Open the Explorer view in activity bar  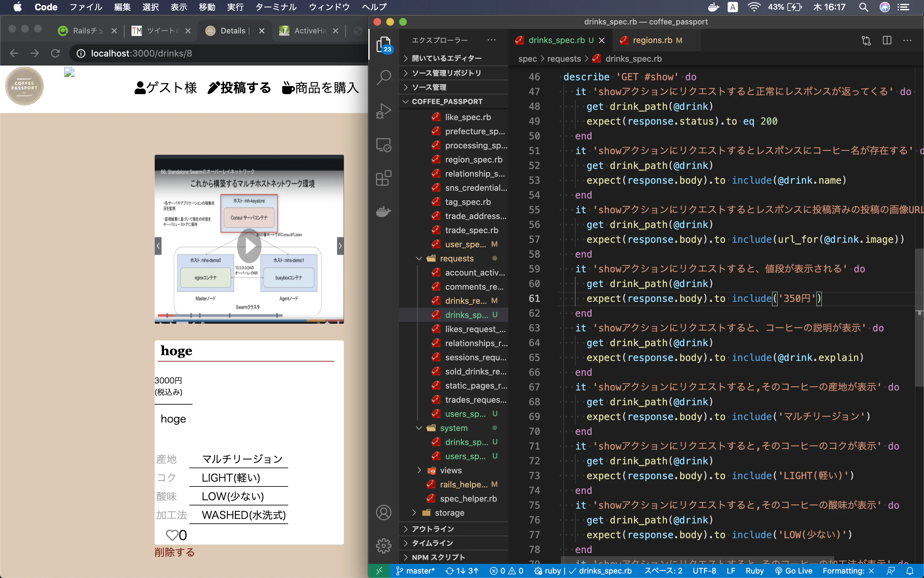[x=384, y=45]
